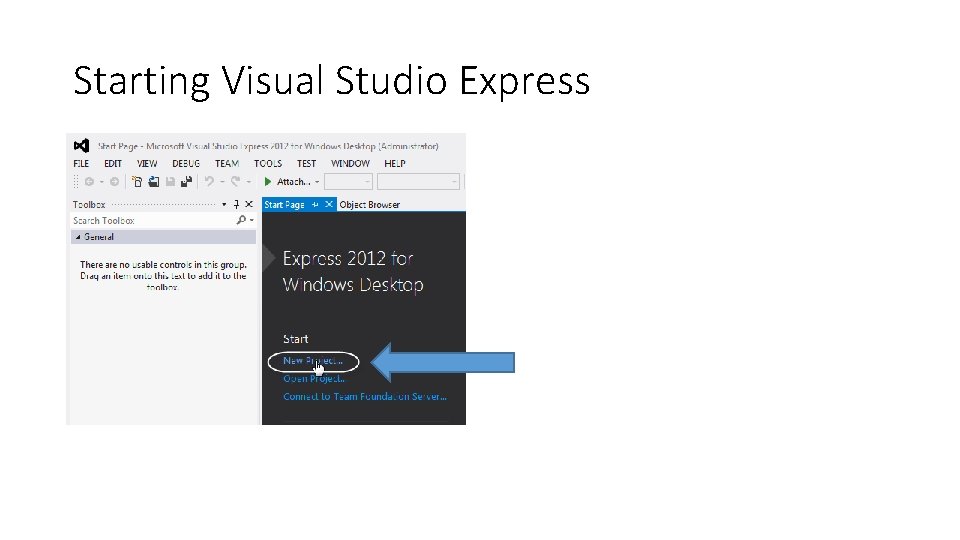The height and width of the screenshot is (540, 960).
Task: Click the Open Project... link
Action: point(313,378)
